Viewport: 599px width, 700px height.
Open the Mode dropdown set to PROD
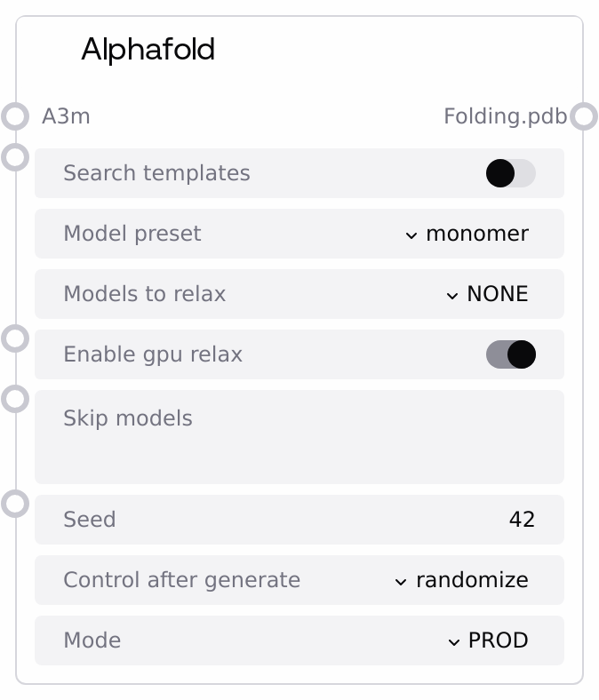[488, 640]
